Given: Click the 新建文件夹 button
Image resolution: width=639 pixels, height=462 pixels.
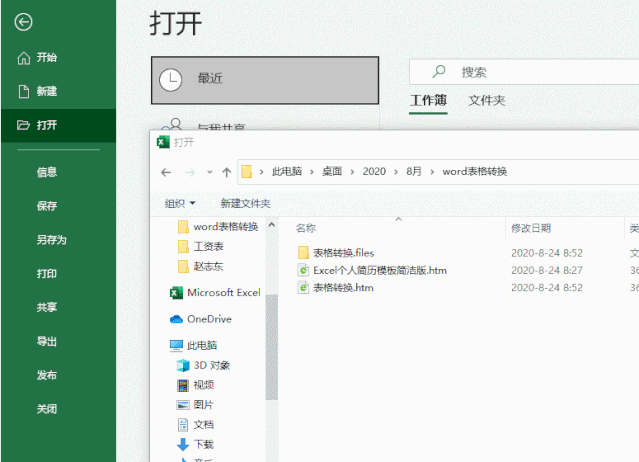Looking at the screenshot, I should point(245,203).
